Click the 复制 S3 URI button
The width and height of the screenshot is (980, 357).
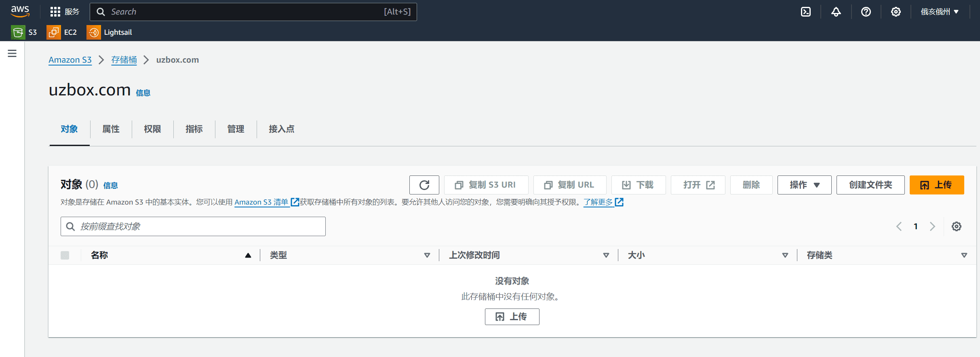point(486,185)
